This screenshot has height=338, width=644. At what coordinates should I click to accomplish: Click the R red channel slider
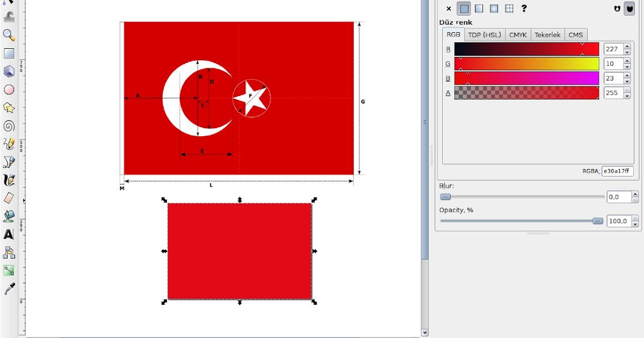click(x=526, y=49)
